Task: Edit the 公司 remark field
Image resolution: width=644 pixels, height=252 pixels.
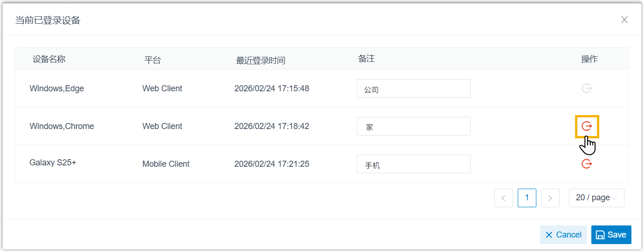Action: pyautogui.click(x=413, y=89)
